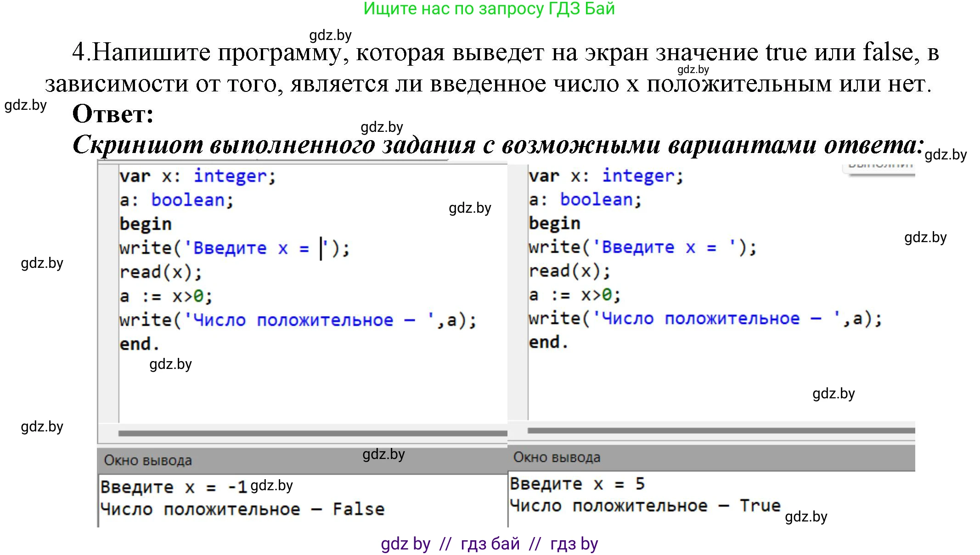Screen dimensions: 980x555
Task: Click the partially visible Выполнить button
Action: 879,166
